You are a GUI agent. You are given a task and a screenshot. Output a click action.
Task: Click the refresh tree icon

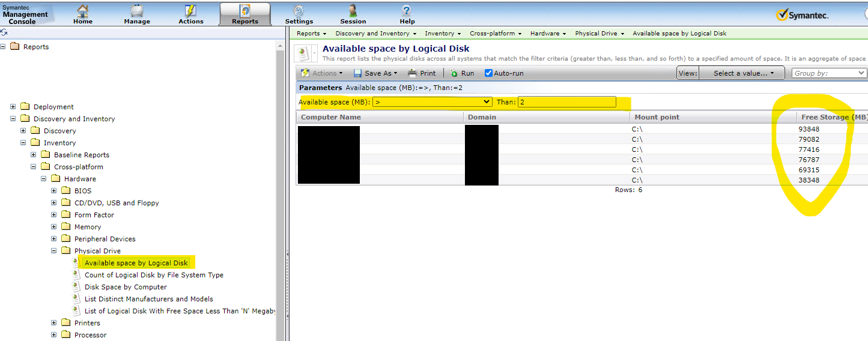(4, 32)
